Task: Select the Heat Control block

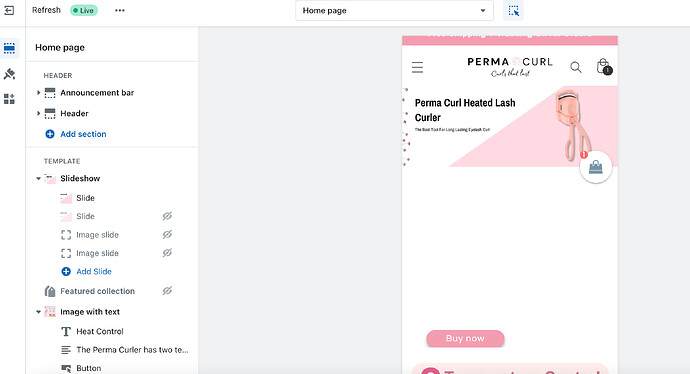Action: pos(100,332)
